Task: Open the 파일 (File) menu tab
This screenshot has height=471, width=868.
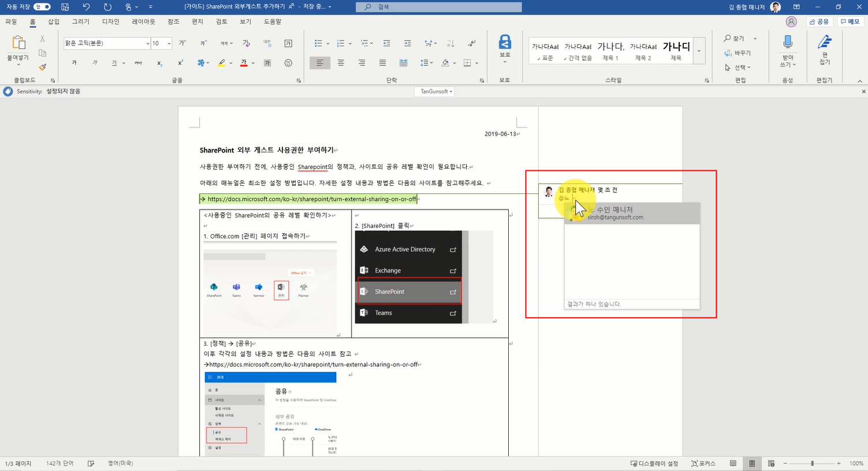Action: [x=11, y=21]
